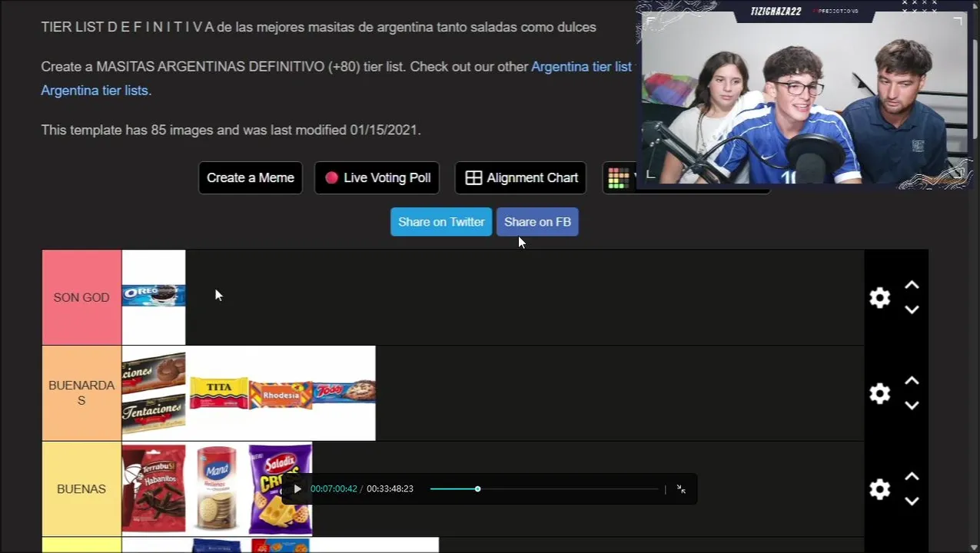Viewport: 980px width, 553px height.
Task: Select the Toddy cookies thumbnail
Action: pos(344,392)
